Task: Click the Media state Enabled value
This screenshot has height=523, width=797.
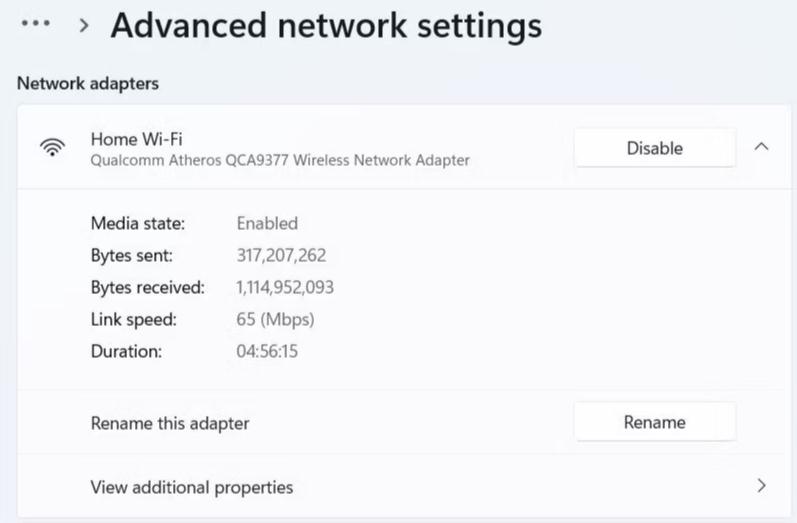Action: 267,223
